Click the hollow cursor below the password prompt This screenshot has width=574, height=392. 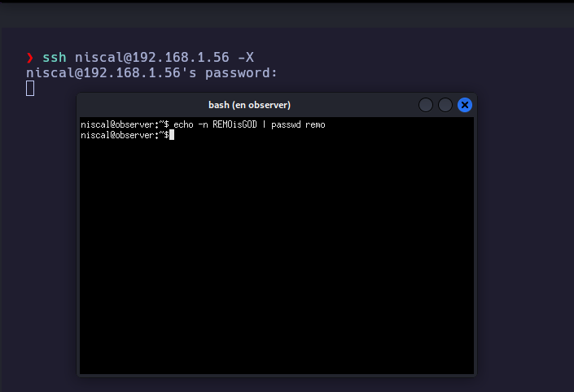tap(30, 88)
